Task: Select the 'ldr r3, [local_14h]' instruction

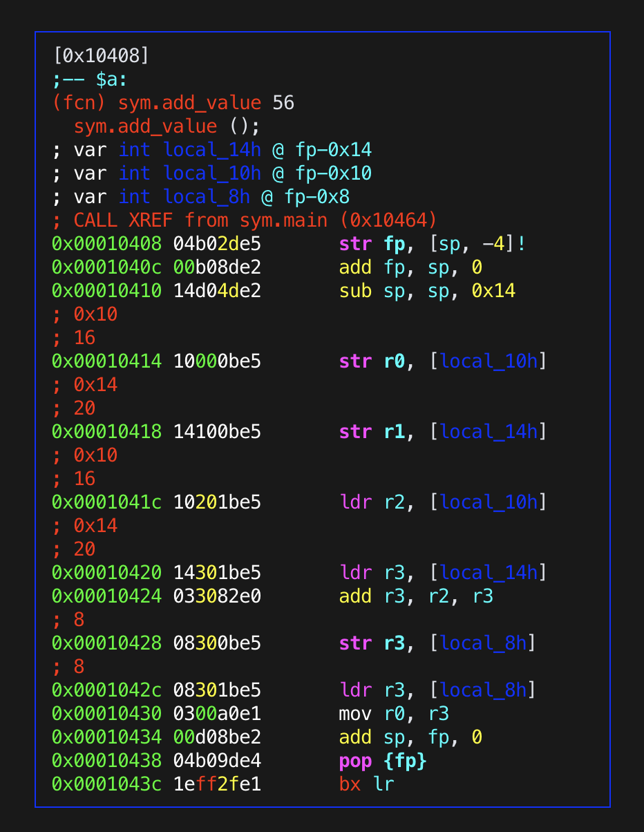Action: pos(443,573)
